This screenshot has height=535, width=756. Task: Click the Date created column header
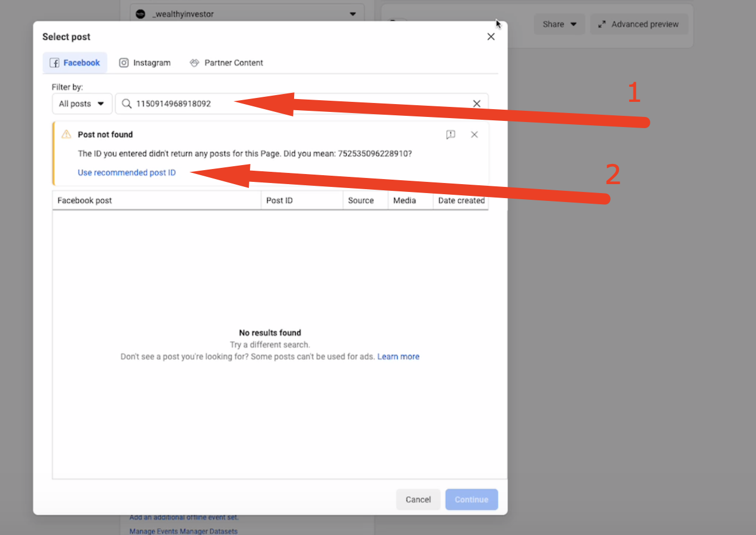pos(461,200)
